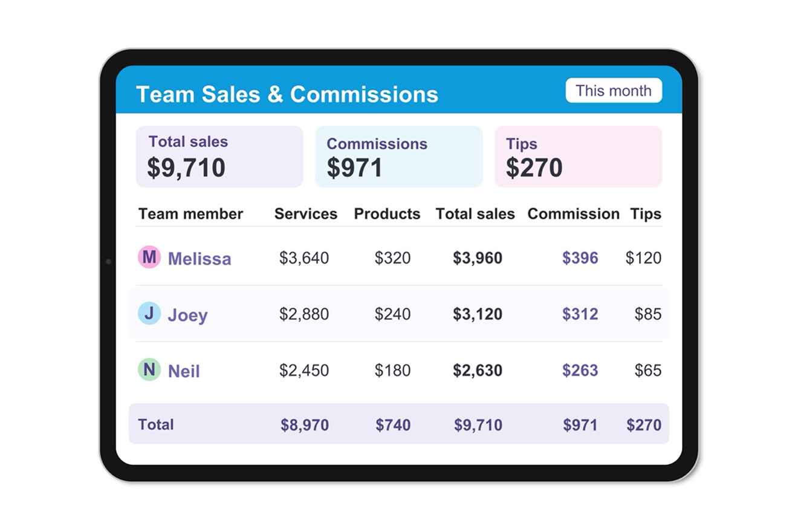The image size is (798, 532).
Task: Sort by Services column header
Action: pos(306,214)
